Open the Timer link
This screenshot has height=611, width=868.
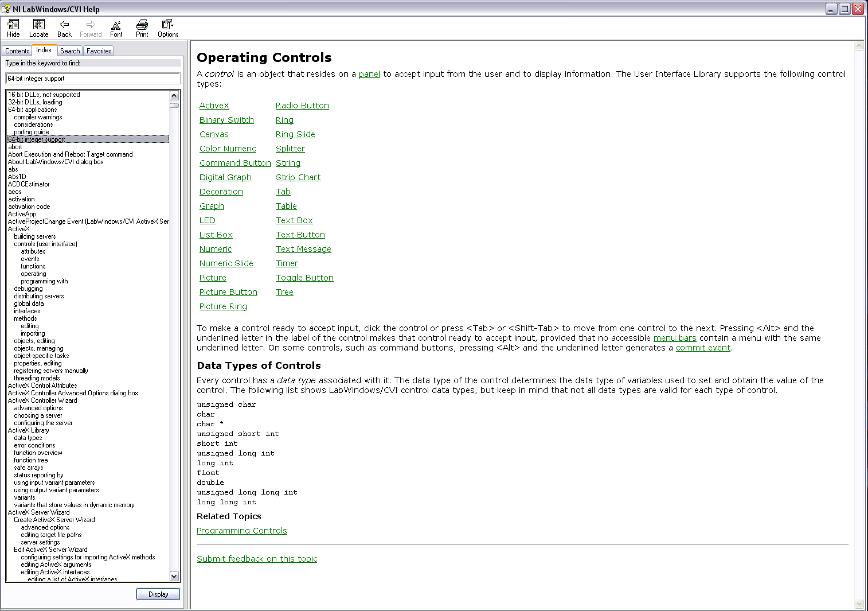pyautogui.click(x=287, y=263)
